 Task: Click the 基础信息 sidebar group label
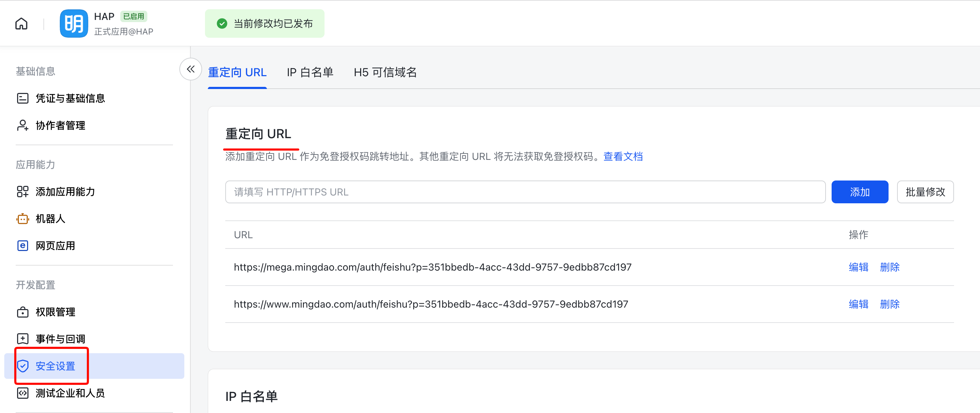(x=35, y=71)
